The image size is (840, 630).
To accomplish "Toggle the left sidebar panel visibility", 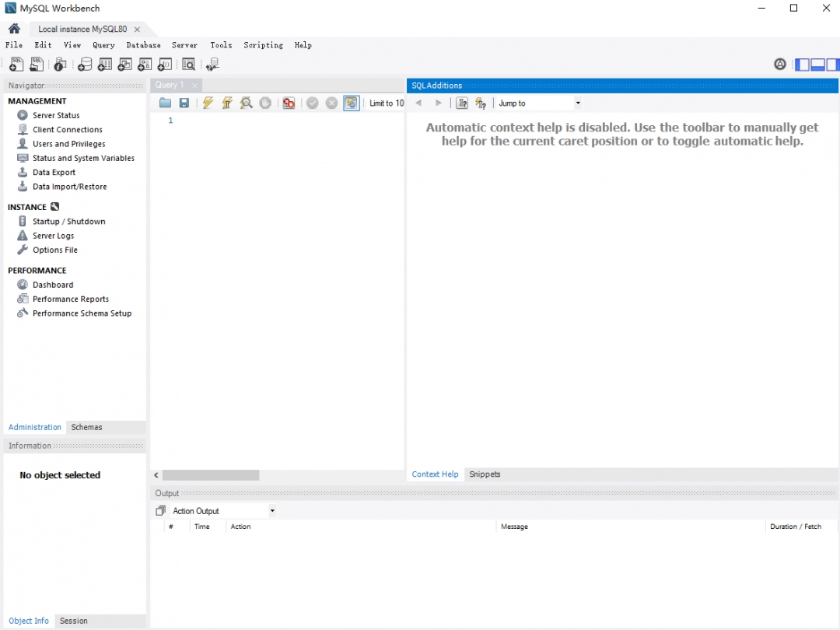I will 802,65.
